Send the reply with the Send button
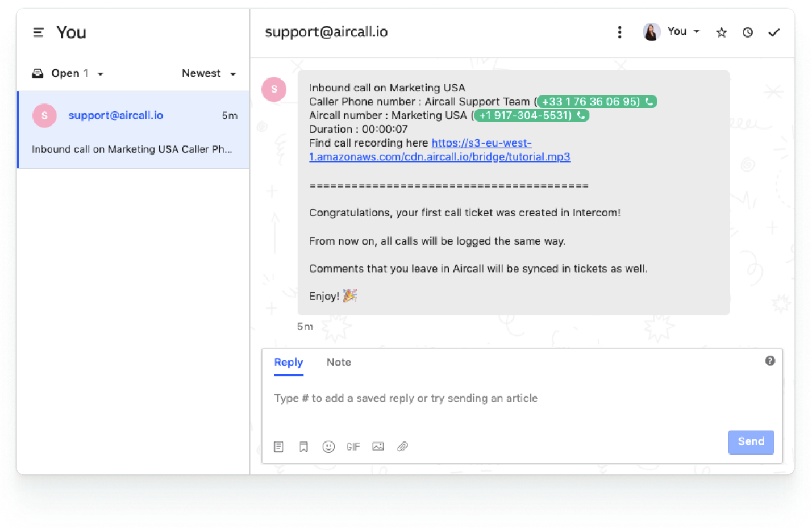This screenshot has height=529, width=812. click(x=751, y=442)
